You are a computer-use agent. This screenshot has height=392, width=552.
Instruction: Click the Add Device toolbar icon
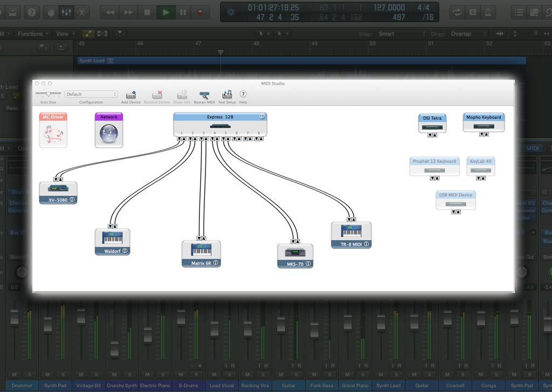coord(130,95)
